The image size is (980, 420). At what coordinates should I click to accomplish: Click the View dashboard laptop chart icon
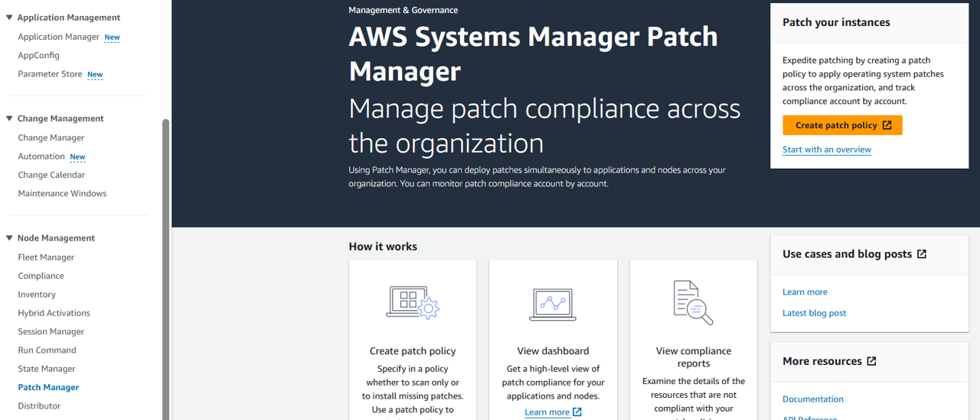coord(553,304)
